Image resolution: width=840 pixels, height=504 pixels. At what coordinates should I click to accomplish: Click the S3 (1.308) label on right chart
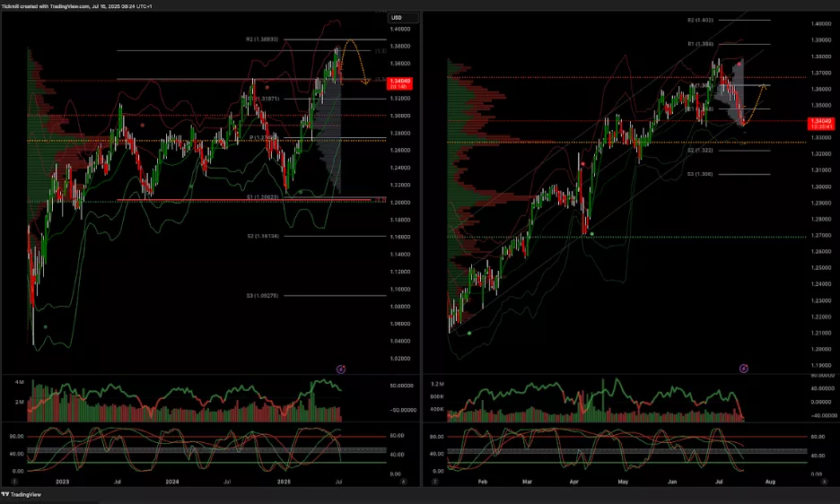(700, 174)
